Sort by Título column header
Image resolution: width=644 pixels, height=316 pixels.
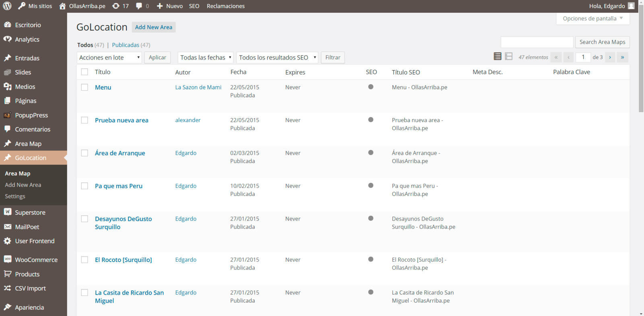point(103,72)
